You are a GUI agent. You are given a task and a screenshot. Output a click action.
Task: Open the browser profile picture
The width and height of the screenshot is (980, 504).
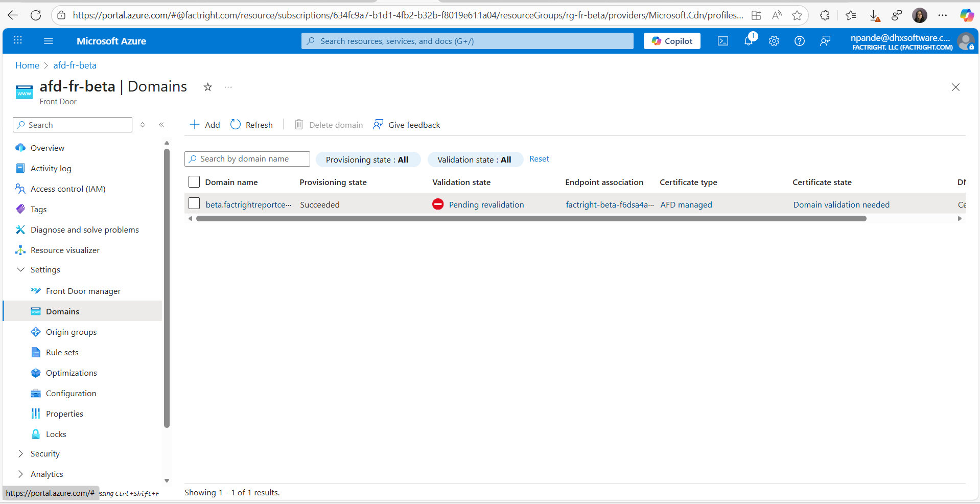coord(920,15)
